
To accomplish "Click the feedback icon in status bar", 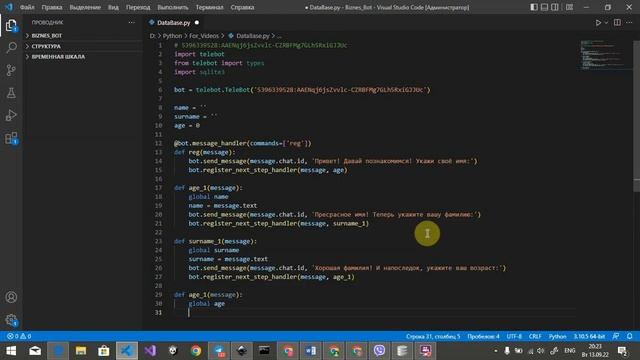I will point(616,336).
